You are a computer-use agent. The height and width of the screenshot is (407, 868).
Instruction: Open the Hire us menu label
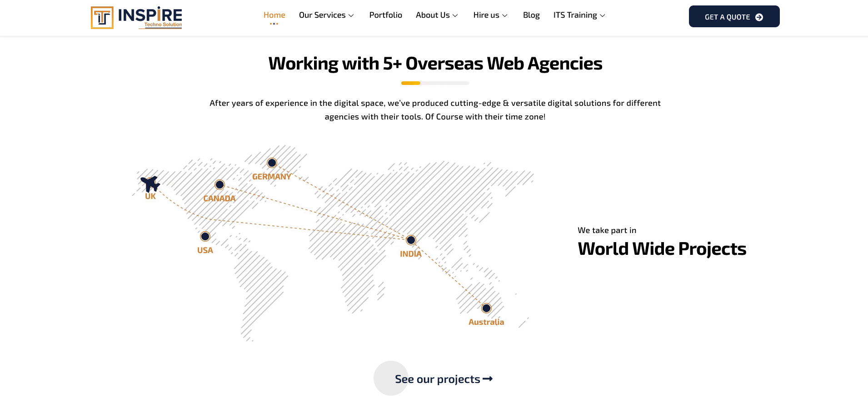tap(486, 15)
